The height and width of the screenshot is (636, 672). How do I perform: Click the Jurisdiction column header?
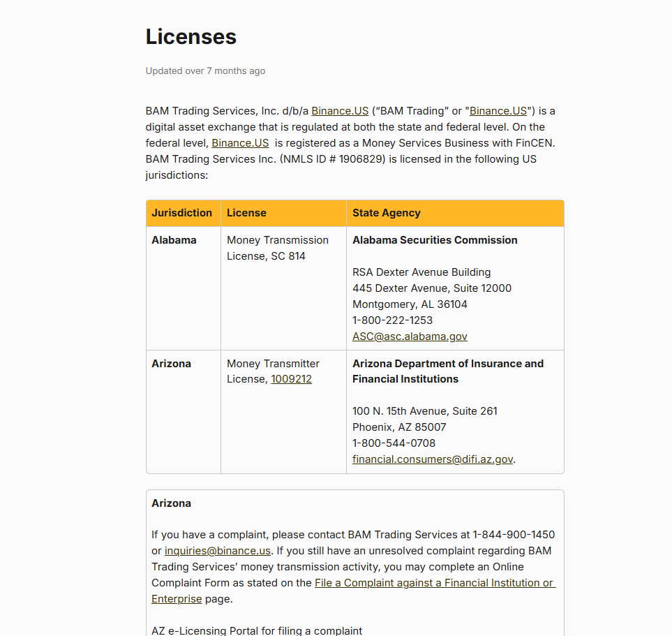[182, 213]
